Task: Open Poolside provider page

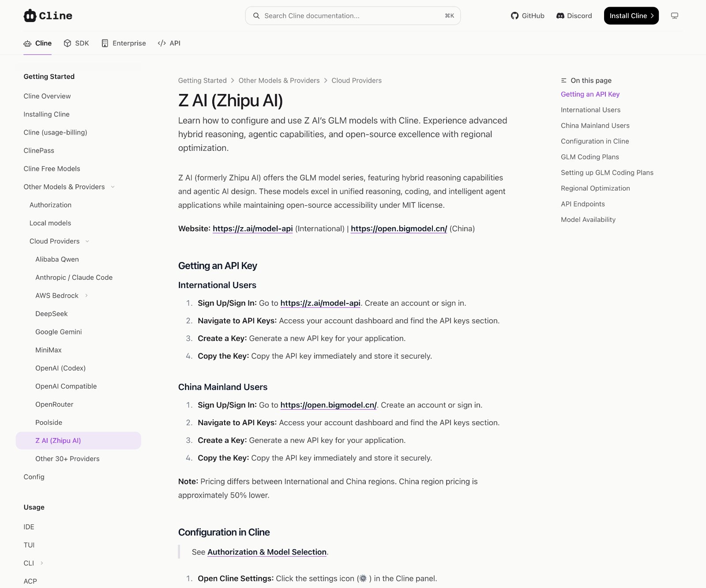Action: (x=49, y=423)
